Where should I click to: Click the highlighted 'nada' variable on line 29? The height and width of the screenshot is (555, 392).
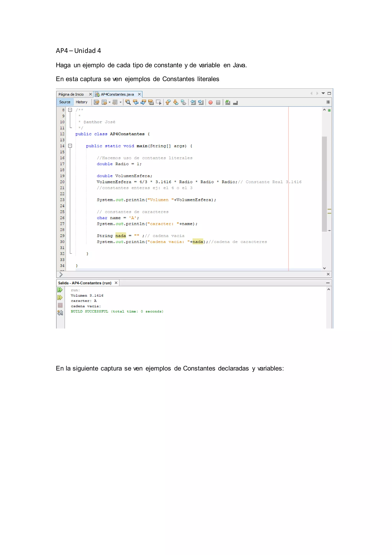[x=121, y=236]
